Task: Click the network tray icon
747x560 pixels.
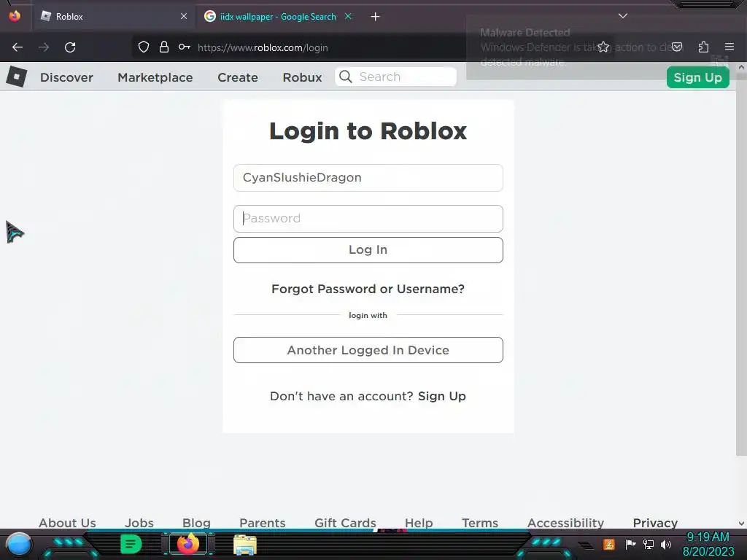Action: 648,544
